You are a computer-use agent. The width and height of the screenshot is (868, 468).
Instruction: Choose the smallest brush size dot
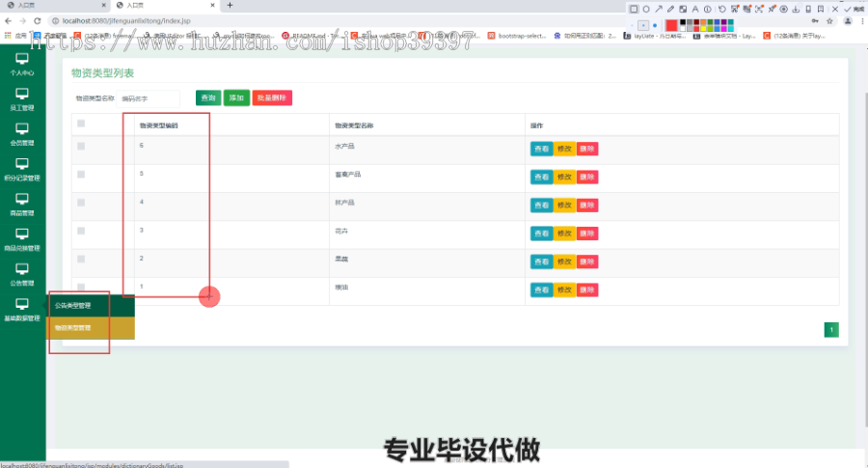click(632, 25)
